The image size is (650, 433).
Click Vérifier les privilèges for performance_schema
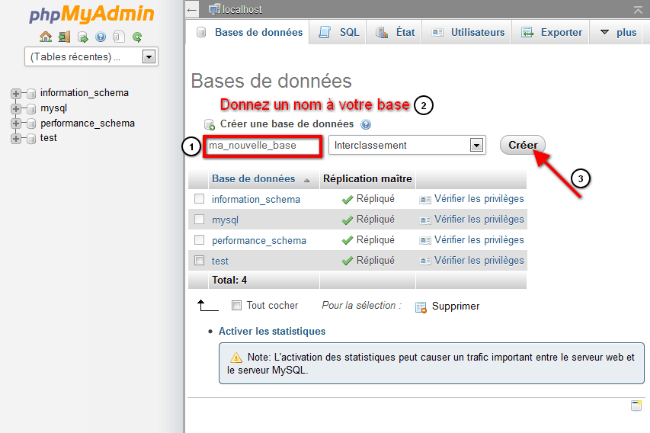pos(479,240)
